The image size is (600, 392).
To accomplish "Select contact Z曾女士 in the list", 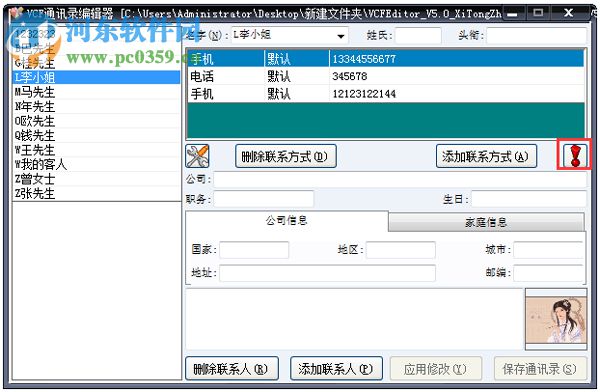I will click(x=96, y=179).
